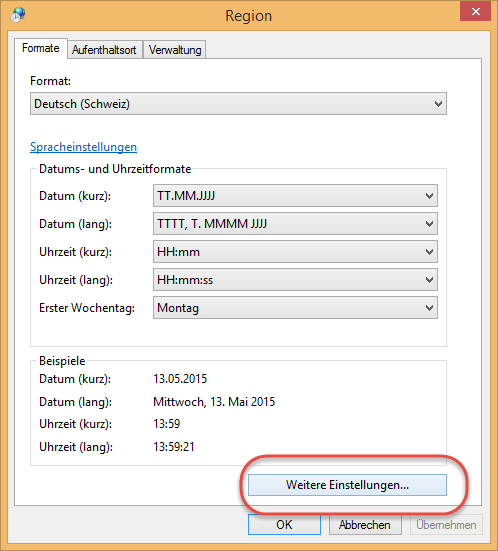
Task: Click the Erster Wochentag: label
Action: [87, 308]
